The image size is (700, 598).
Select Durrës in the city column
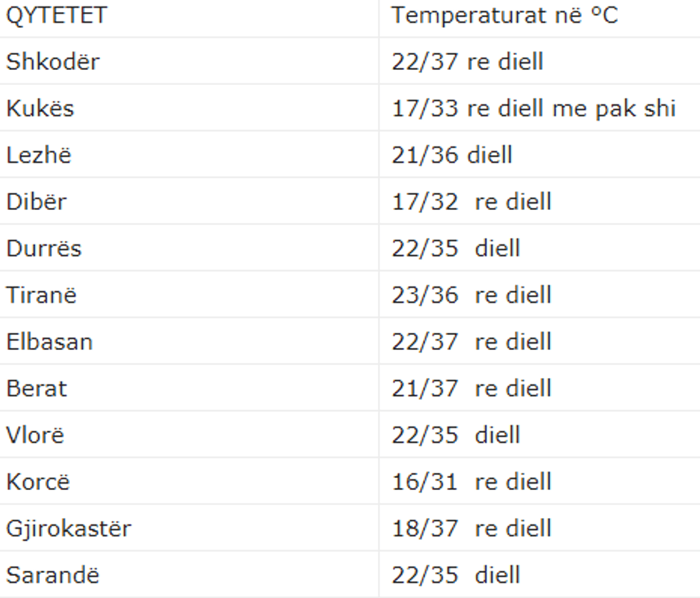(x=44, y=249)
